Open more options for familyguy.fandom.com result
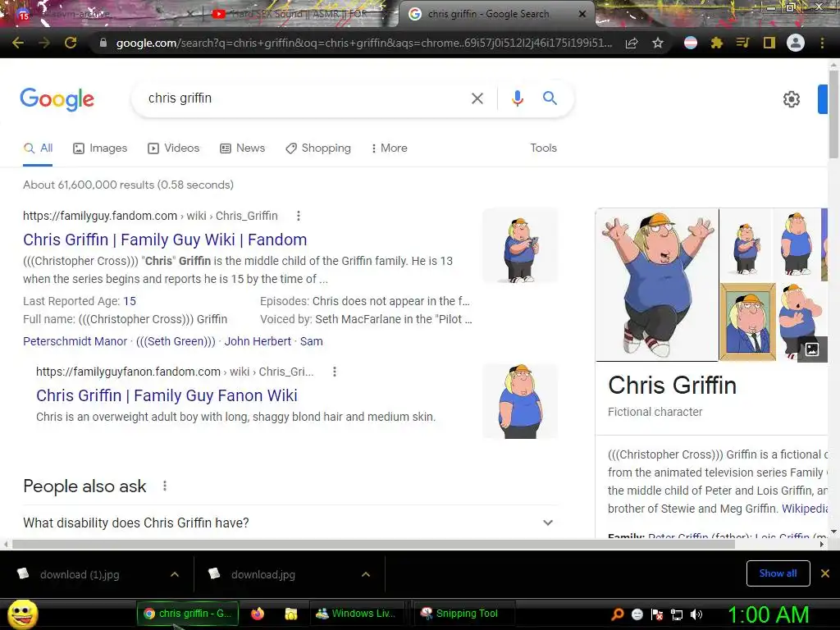The image size is (840, 630). pos(299,216)
